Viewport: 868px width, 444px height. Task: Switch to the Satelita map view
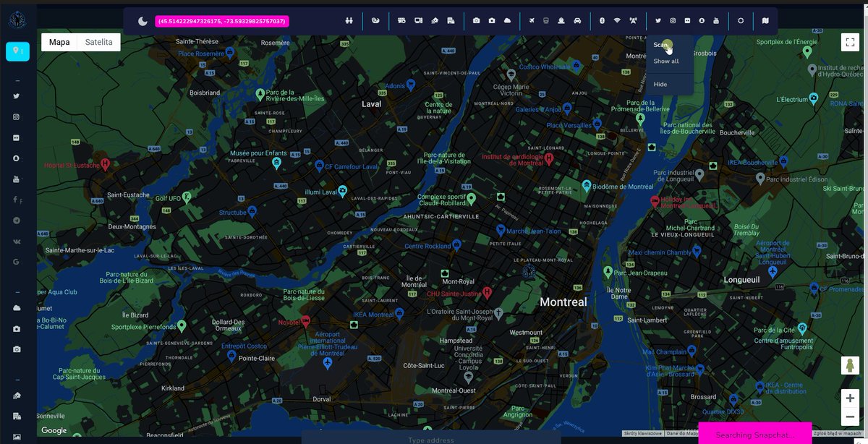[99, 42]
